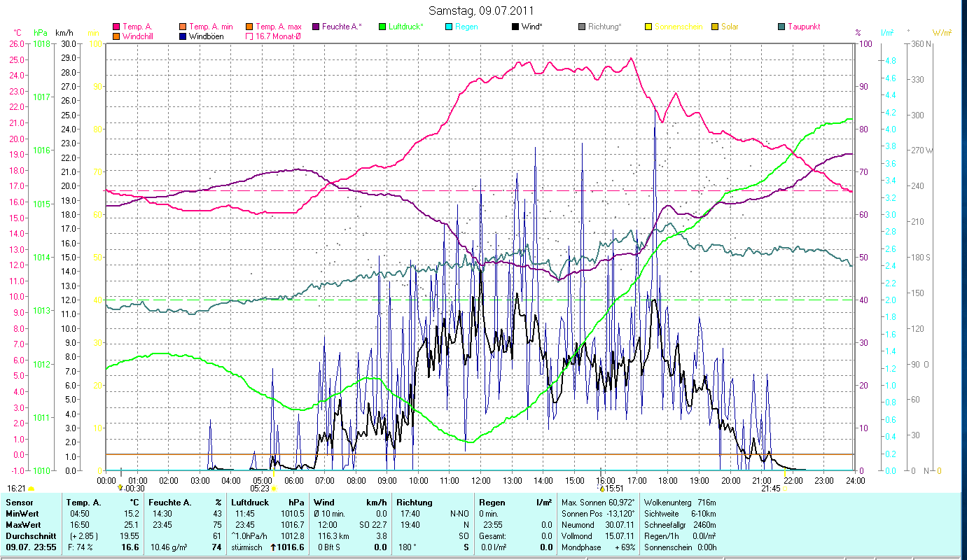Click the pink Temp. A. legend swatch
The height and width of the screenshot is (560, 967).
tap(116, 27)
